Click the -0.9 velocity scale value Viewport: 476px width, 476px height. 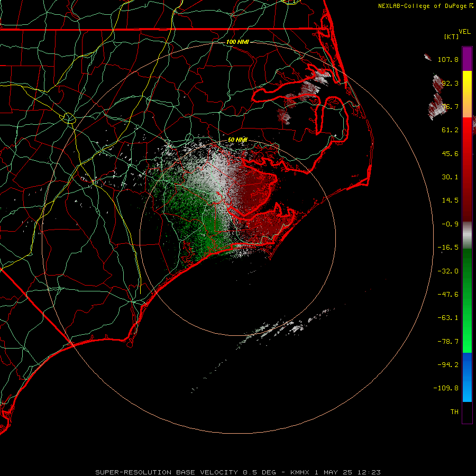450,224
